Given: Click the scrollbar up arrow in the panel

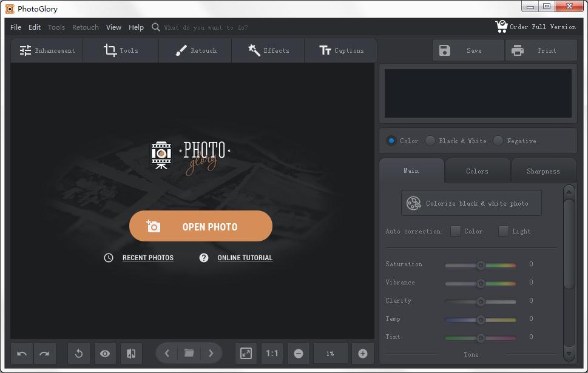Looking at the screenshot, I should click(x=569, y=192).
